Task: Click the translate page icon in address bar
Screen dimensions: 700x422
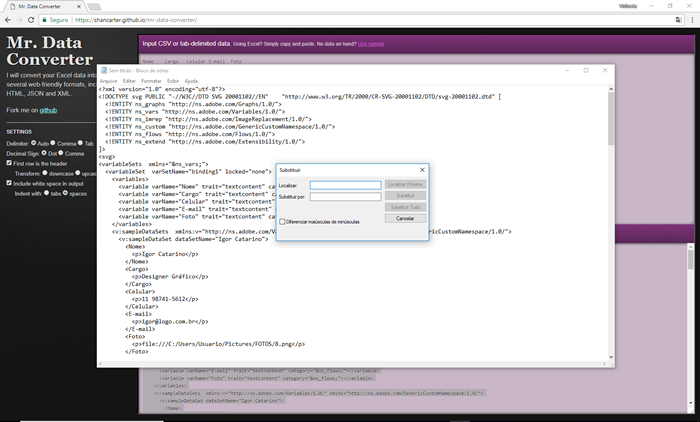Action: [679, 20]
